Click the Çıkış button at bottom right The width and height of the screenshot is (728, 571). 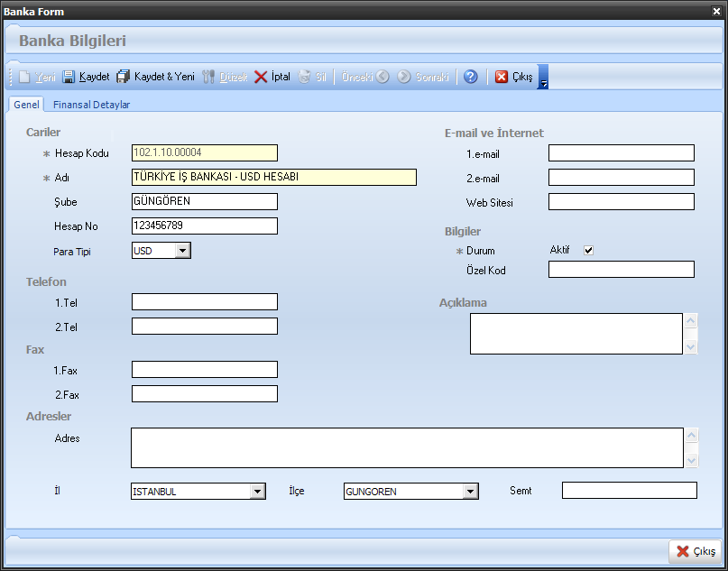[695, 551]
